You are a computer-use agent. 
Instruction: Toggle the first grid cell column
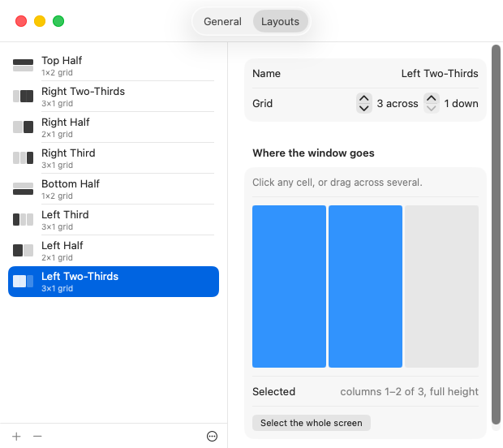click(289, 286)
